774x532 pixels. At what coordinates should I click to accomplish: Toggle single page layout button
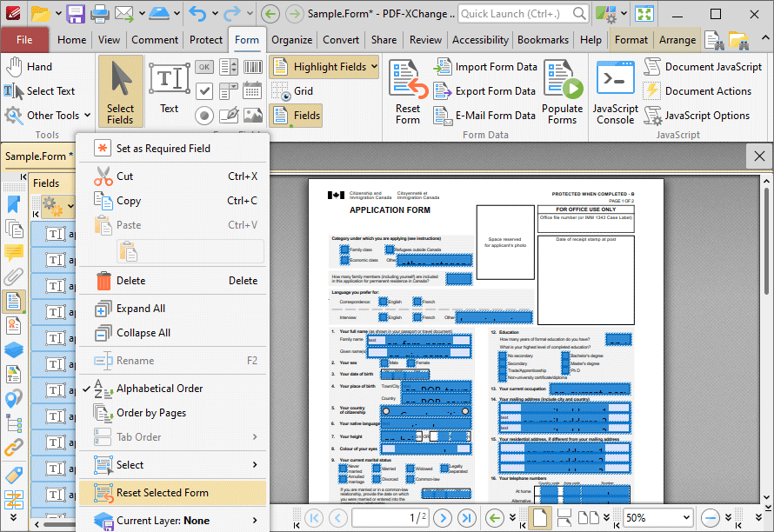point(539,518)
